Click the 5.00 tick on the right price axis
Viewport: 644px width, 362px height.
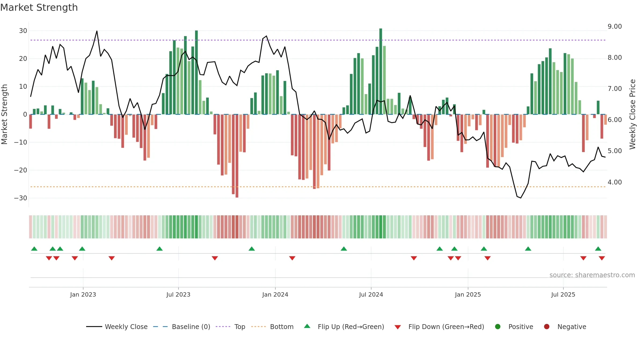tap(615, 151)
